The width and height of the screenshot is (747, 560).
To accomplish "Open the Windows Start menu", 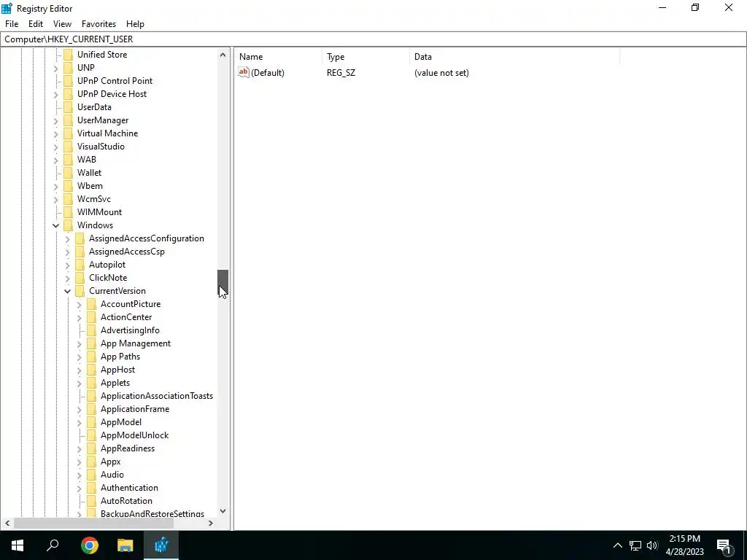I will (x=18, y=545).
